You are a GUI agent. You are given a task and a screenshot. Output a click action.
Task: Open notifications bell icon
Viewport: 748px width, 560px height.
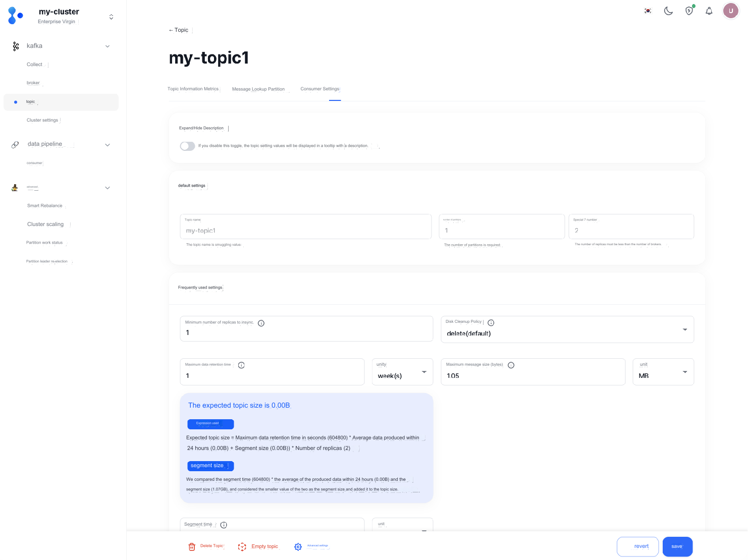click(x=709, y=11)
